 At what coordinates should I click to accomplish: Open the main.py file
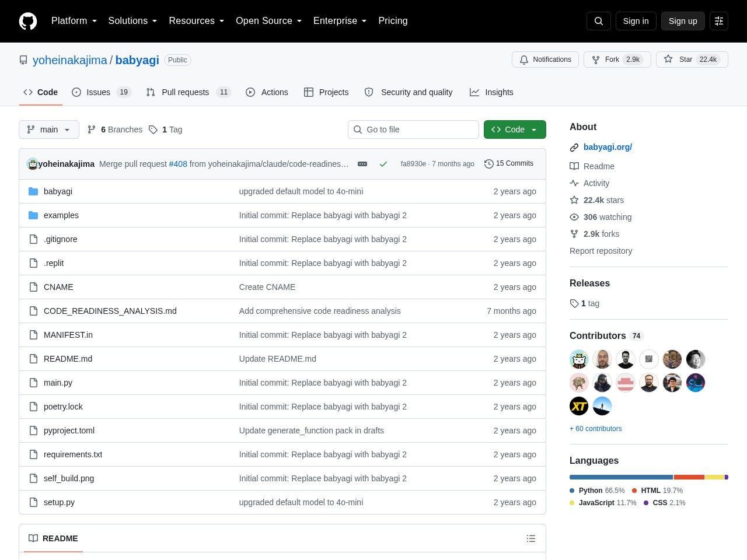pos(58,383)
